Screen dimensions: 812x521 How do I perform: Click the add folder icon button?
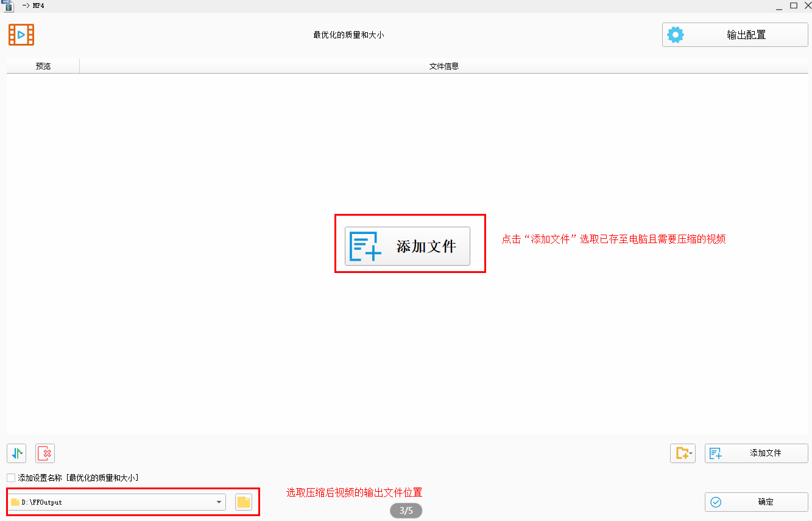pyautogui.click(x=682, y=453)
